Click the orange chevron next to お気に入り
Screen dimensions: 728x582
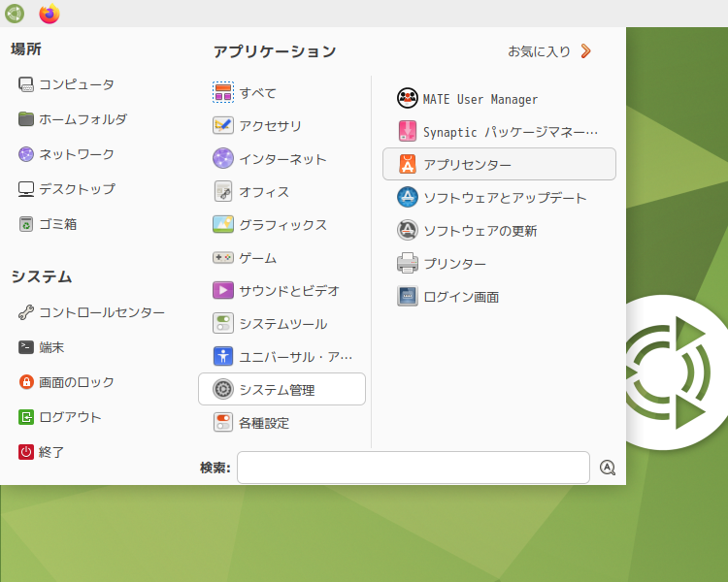point(586,51)
